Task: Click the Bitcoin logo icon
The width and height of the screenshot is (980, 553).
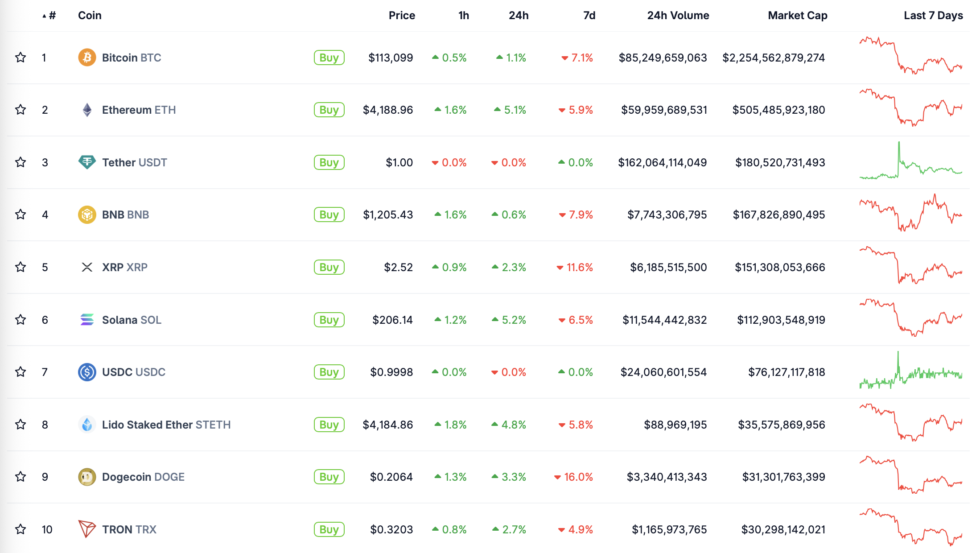Action: pos(87,58)
